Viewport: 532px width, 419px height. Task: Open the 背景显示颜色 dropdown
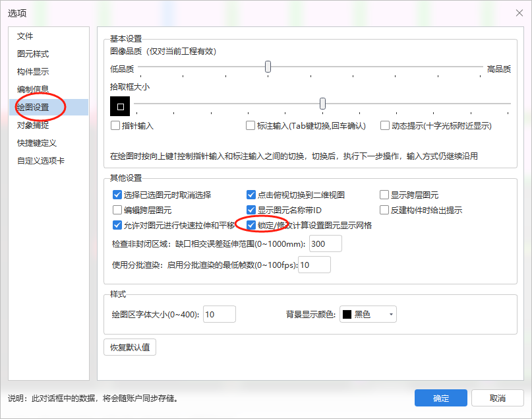[368, 315]
